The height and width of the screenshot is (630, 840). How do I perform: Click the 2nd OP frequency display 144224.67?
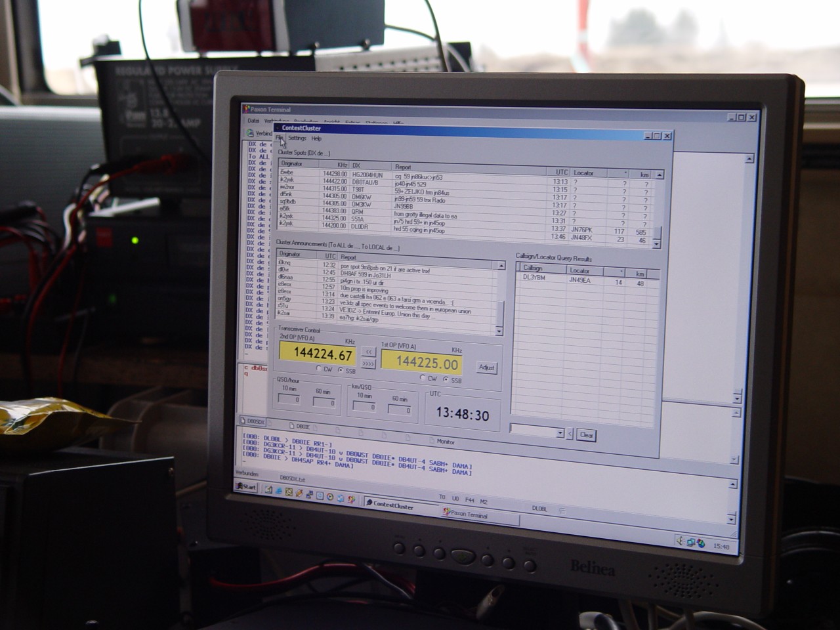coord(318,354)
